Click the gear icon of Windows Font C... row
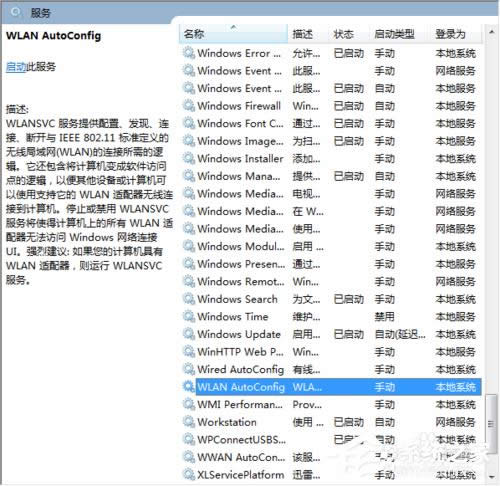 pyautogui.click(x=189, y=123)
